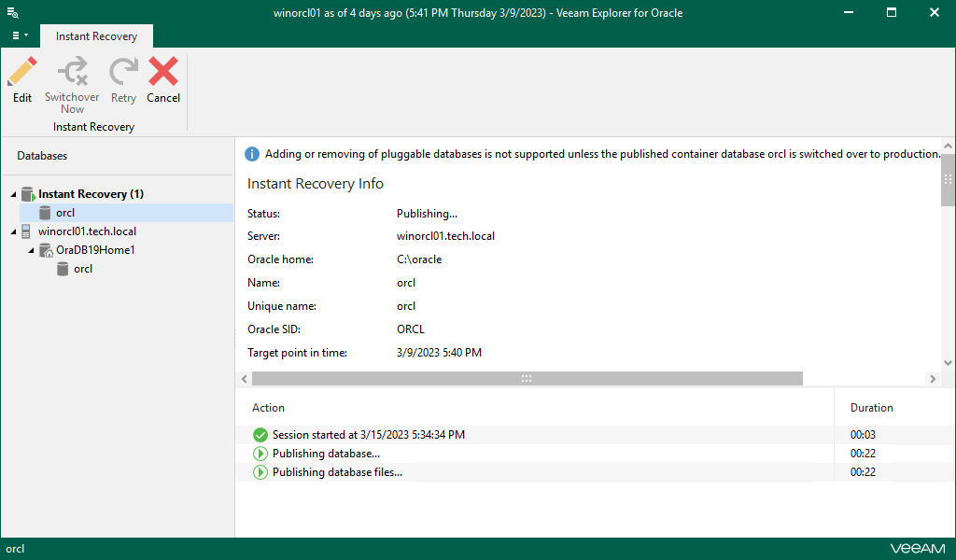The height and width of the screenshot is (560, 956).
Task: Click the orcl status bar text
Action: (x=15, y=549)
